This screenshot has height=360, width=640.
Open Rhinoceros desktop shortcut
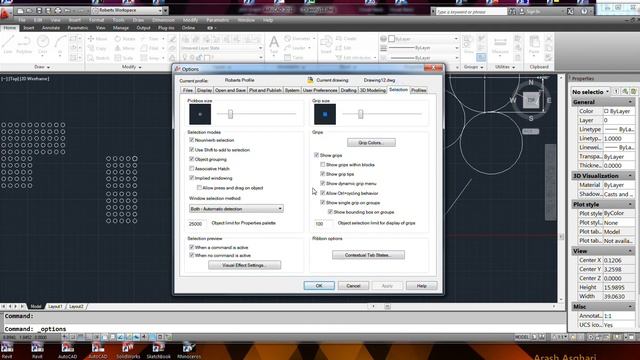coord(189,351)
